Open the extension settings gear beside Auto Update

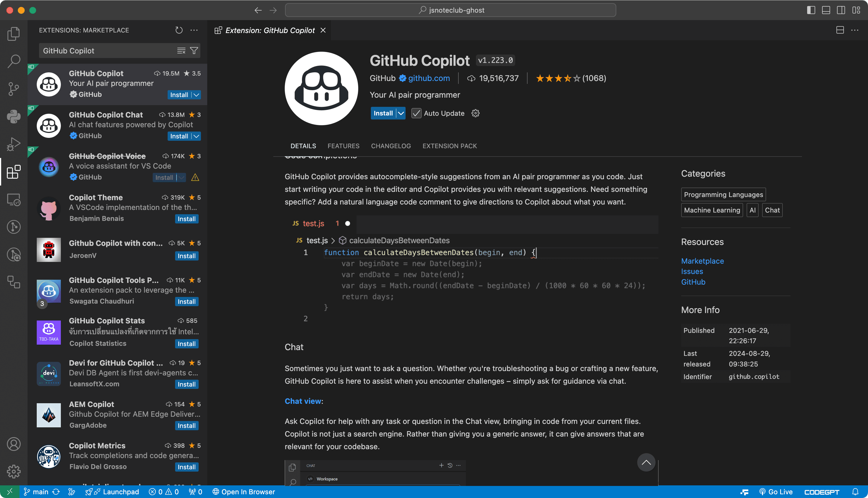475,113
